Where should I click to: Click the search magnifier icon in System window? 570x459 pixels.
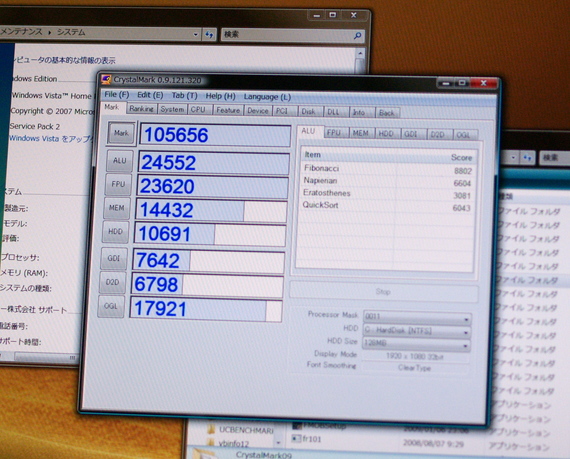click(357, 36)
